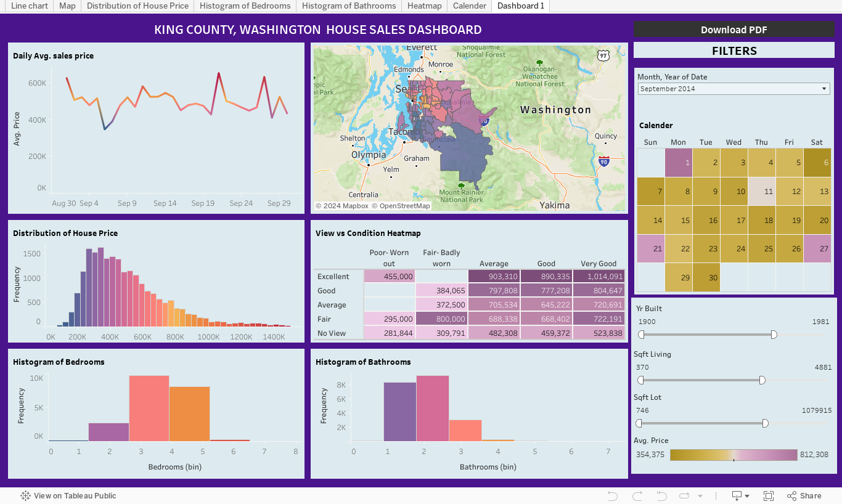
Task: Open the Histogram of Bathrooms tab
Action: (349, 6)
